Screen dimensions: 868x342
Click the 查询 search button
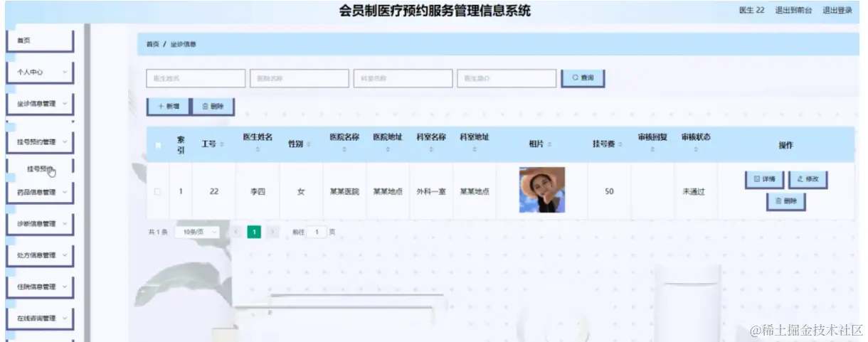pos(583,78)
